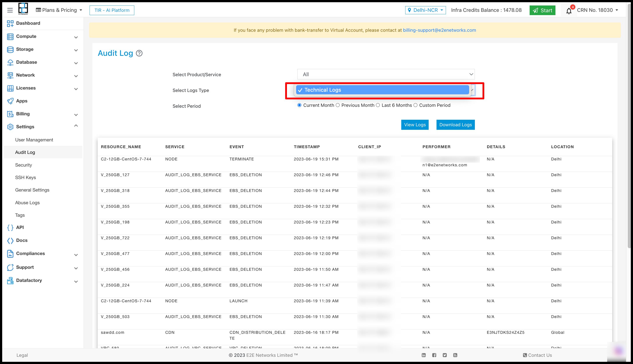633x364 pixels.
Task: Open SSH Keys page
Action: (25, 178)
